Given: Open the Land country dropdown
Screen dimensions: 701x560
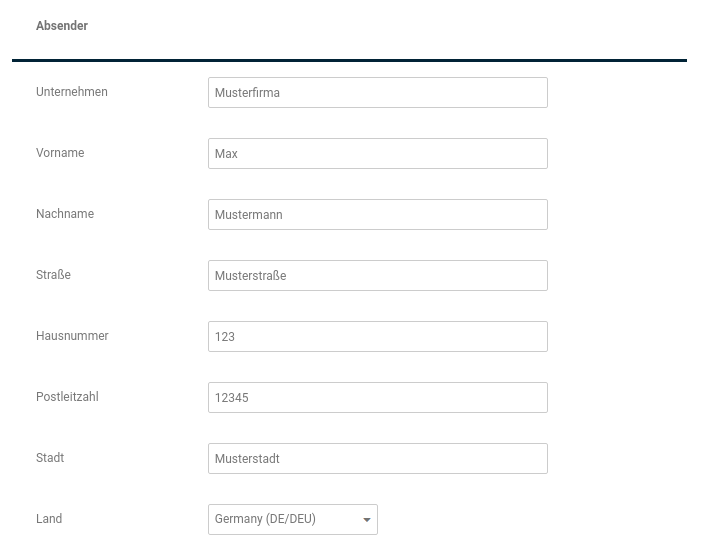Looking at the screenshot, I should coord(285,519).
